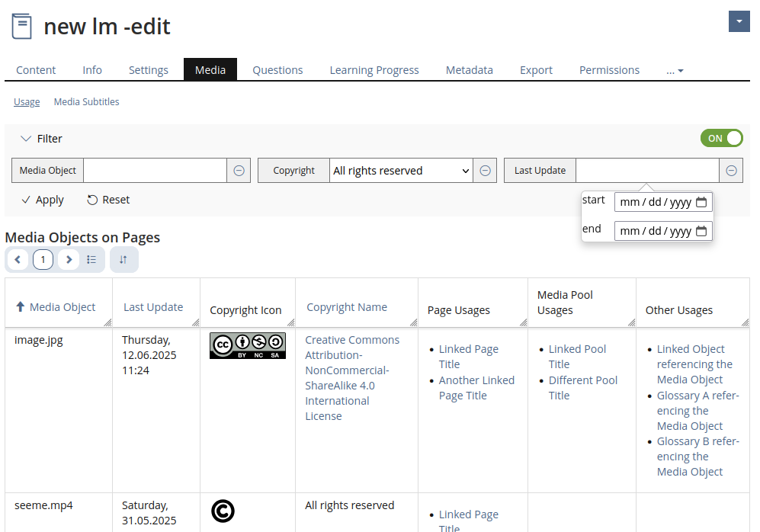Open the top-right actions dropdown
The height and width of the screenshot is (532, 760).
point(739,21)
